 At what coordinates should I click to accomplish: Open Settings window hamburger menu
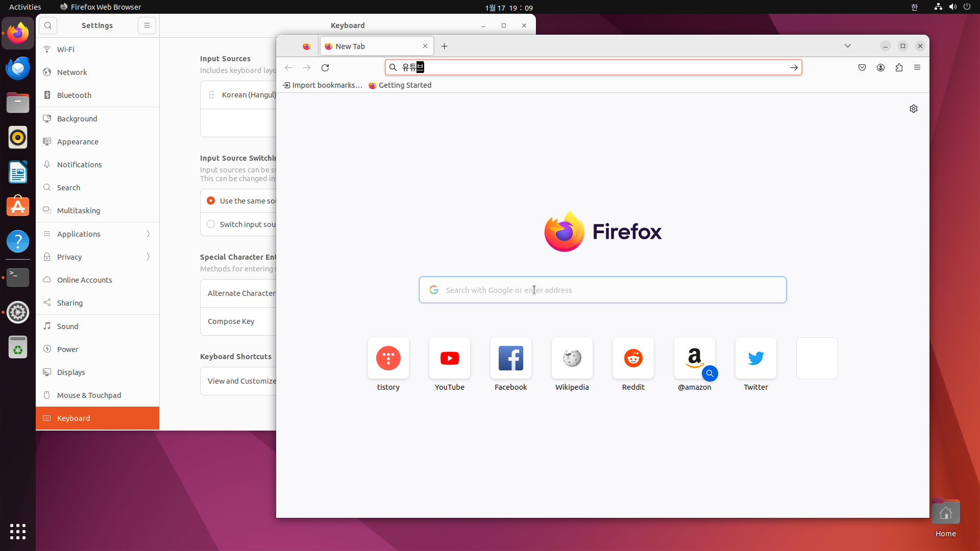147,26
